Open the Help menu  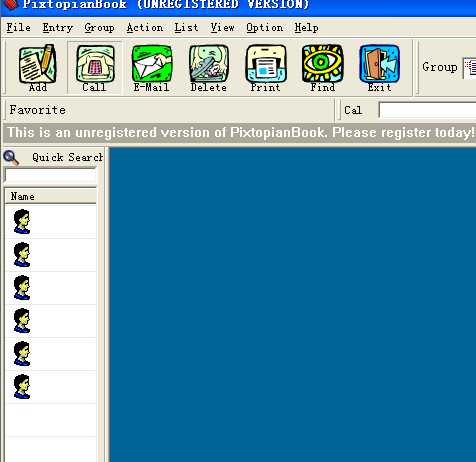pyautogui.click(x=306, y=28)
